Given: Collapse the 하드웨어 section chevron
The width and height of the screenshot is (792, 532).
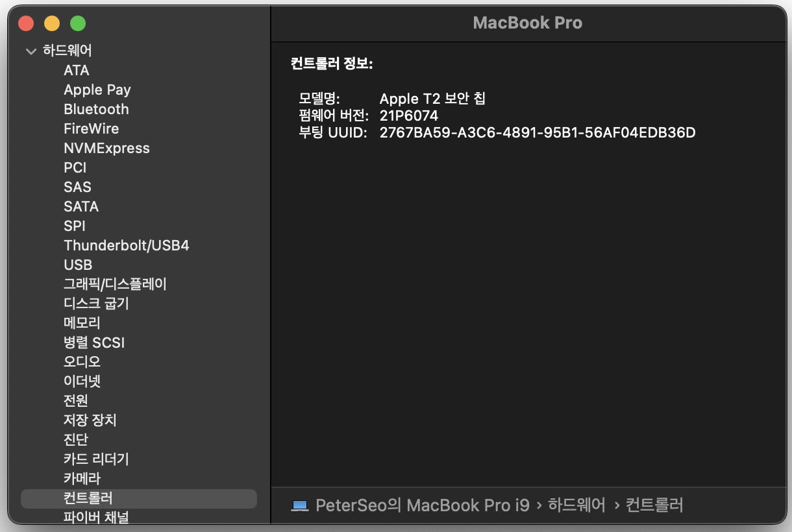Looking at the screenshot, I should (x=31, y=51).
